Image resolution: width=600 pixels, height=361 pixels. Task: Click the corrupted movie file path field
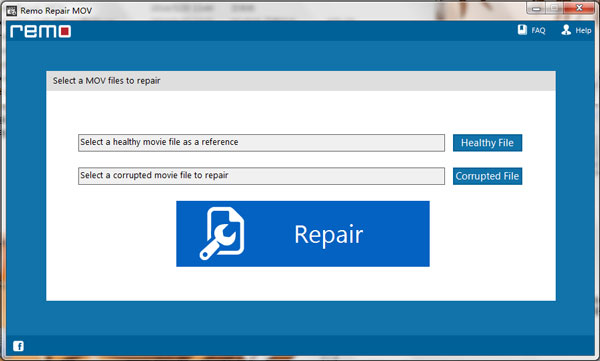tap(261, 176)
